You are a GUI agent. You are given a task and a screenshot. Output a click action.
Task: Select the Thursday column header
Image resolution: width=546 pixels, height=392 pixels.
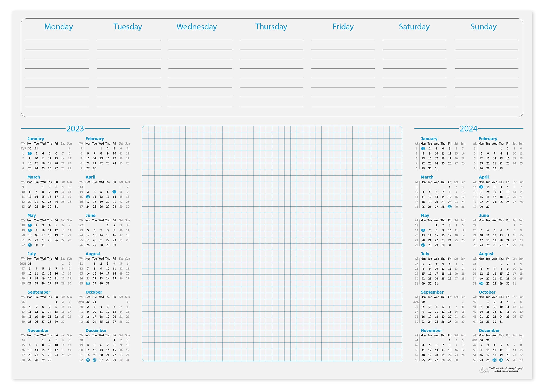click(x=271, y=27)
